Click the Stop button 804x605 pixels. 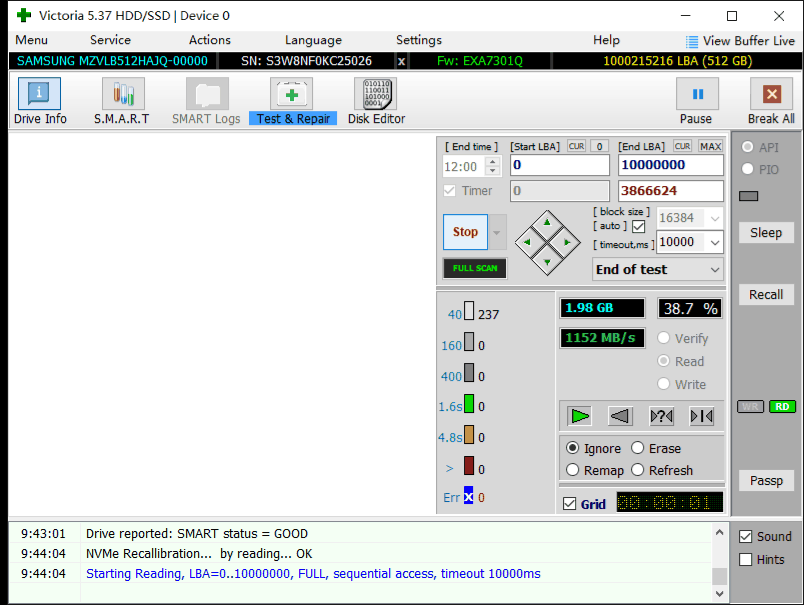click(465, 232)
